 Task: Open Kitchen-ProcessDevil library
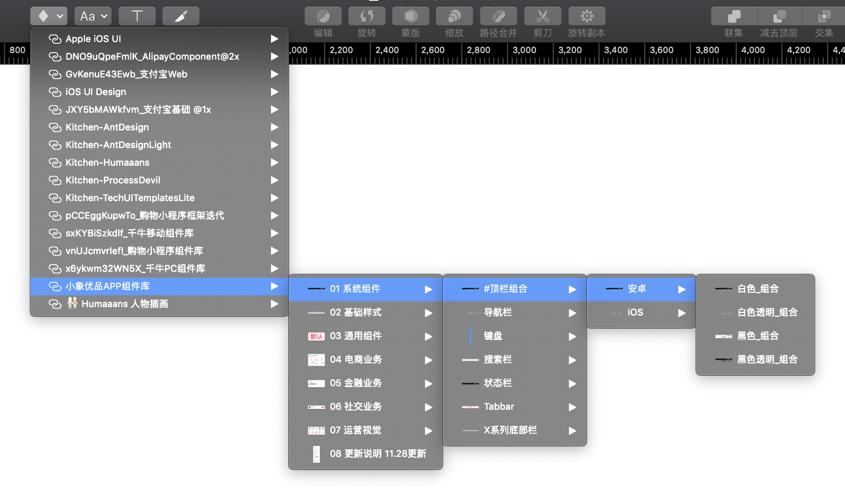(159, 180)
